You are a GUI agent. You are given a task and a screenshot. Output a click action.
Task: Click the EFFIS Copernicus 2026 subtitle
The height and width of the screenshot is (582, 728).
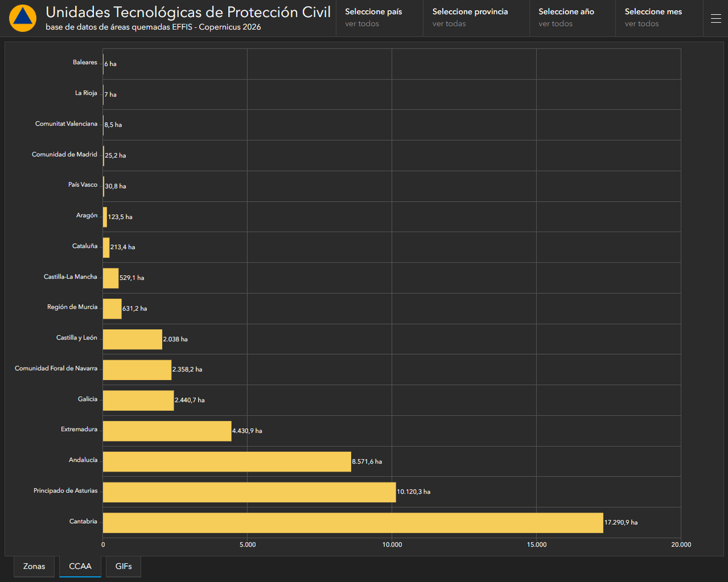153,27
